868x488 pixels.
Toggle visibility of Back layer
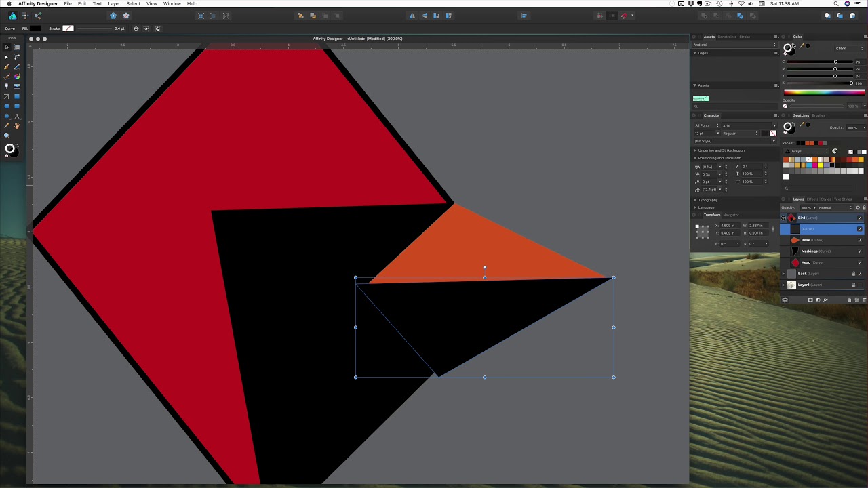[x=860, y=274]
